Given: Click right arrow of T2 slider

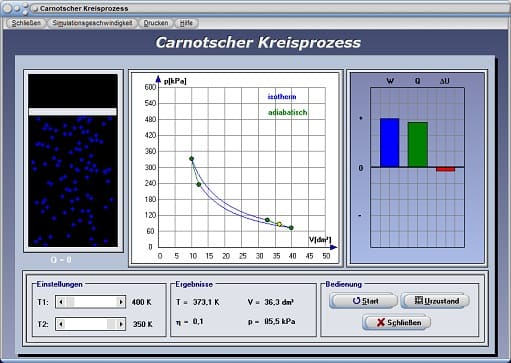Looking at the screenshot, I should click(x=121, y=324).
